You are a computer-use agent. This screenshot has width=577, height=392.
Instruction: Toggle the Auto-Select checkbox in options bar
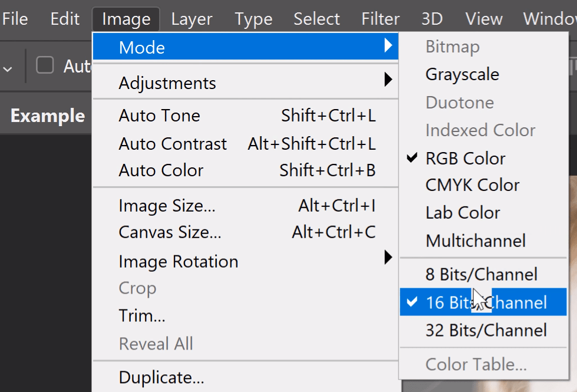tap(45, 65)
